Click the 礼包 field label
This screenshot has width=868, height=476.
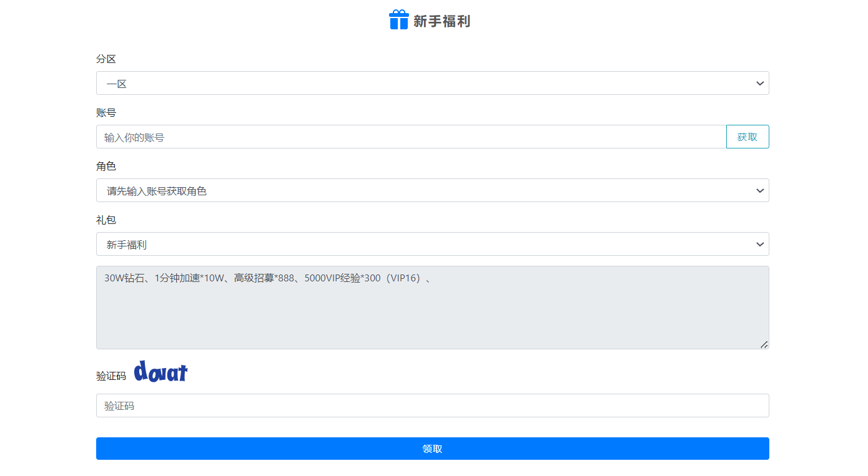[106, 220]
